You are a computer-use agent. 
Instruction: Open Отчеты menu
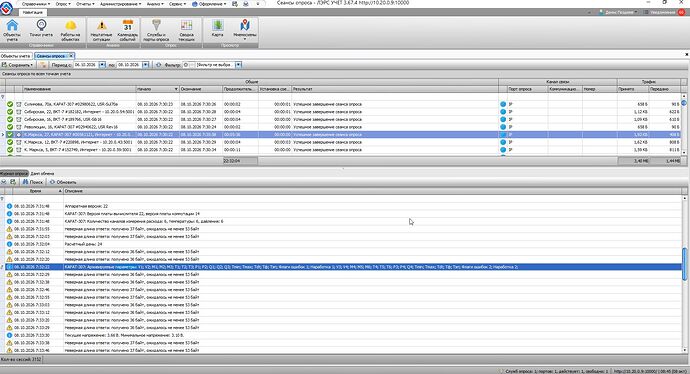pos(85,4)
